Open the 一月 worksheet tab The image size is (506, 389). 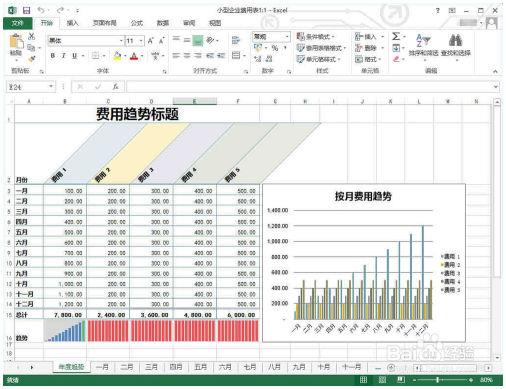tap(102, 367)
